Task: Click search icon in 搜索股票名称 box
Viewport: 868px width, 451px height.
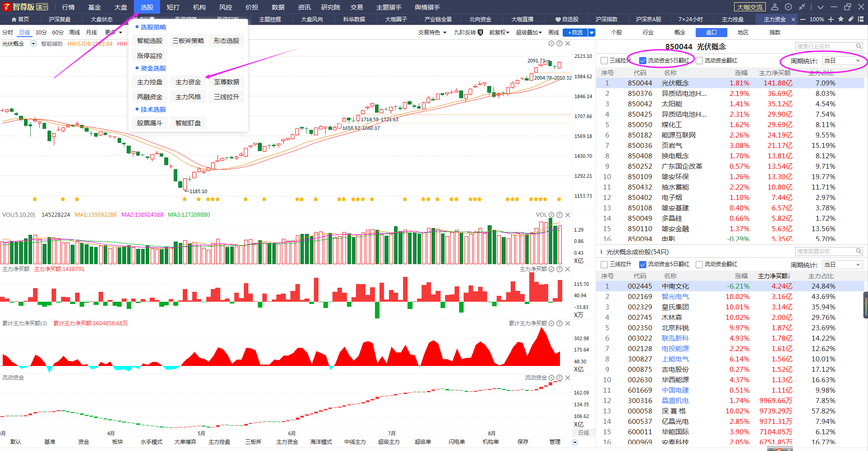Action: [859, 251]
